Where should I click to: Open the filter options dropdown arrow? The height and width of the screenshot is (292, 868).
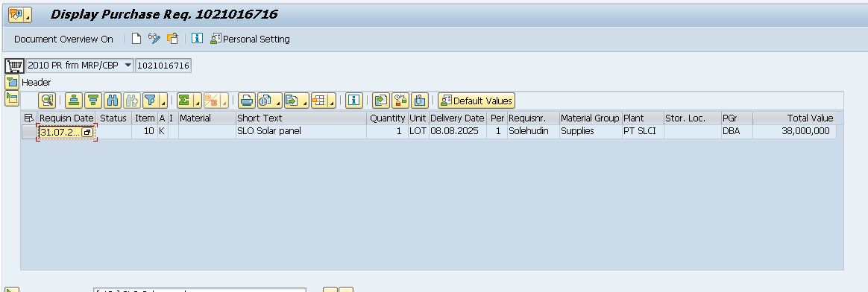click(x=163, y=101)
